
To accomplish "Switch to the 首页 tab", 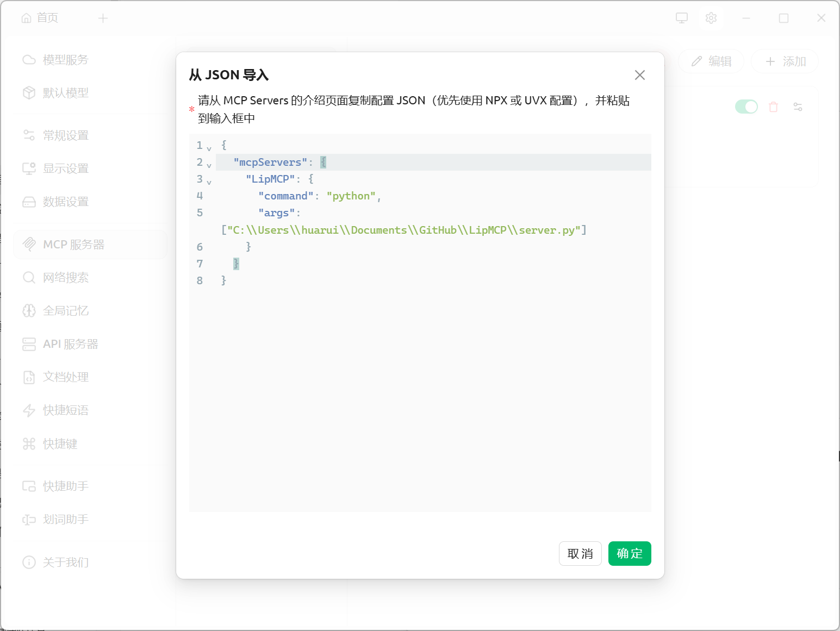I will pyautogui.click(x=40, y=18).
